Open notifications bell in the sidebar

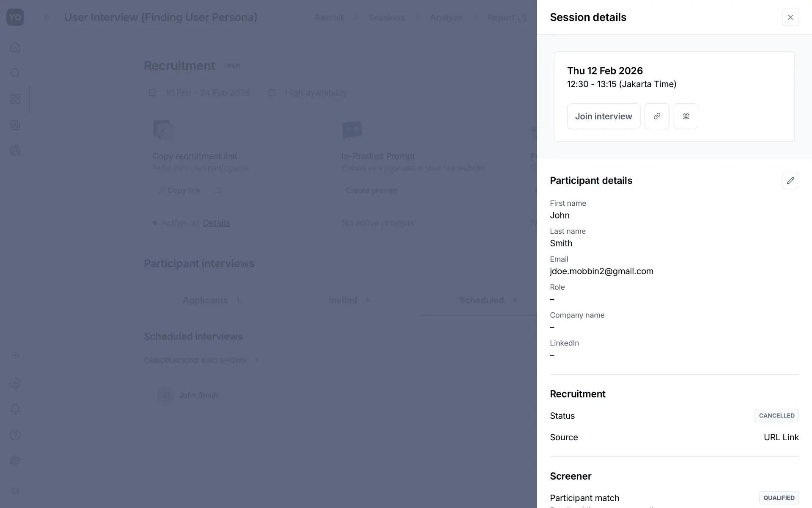[15, 409]
